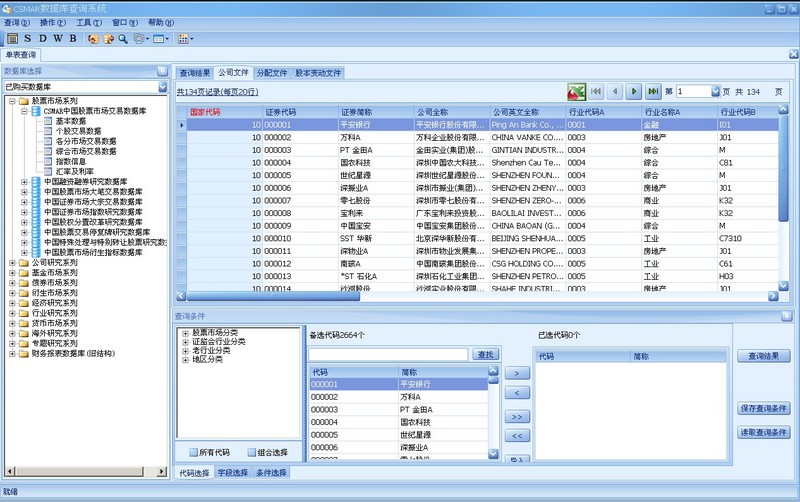Remove selected code with < button

pos(517,393)
